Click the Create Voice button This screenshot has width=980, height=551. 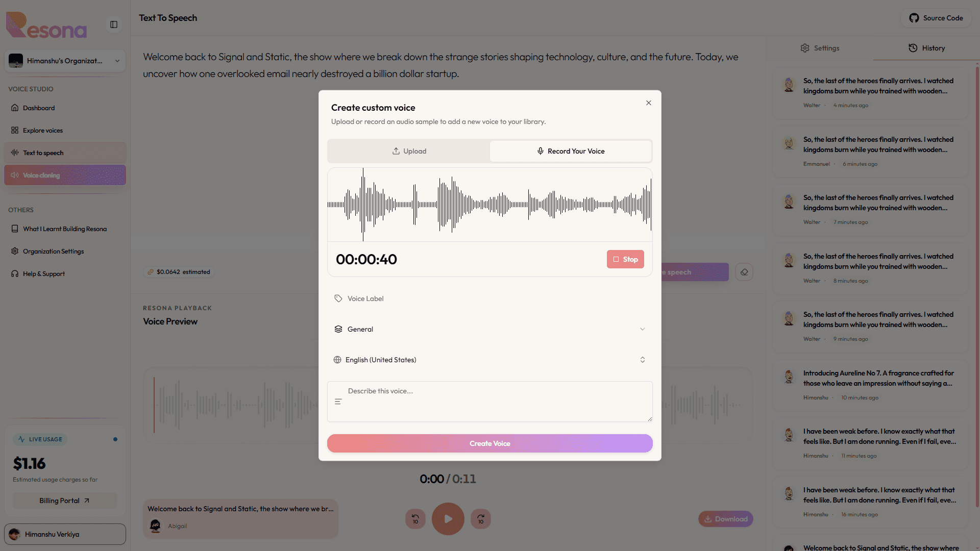(x=490, y=443)
